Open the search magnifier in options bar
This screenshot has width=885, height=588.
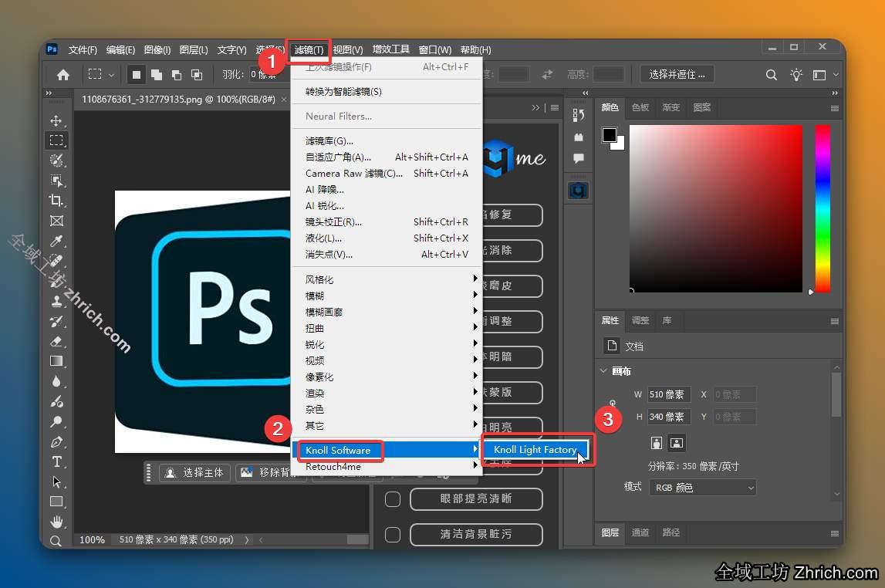click(771, 75)
